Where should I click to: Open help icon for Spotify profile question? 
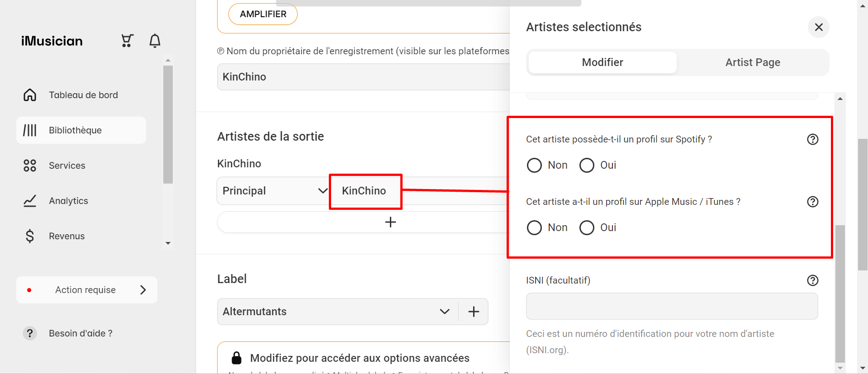coord(813,139)
